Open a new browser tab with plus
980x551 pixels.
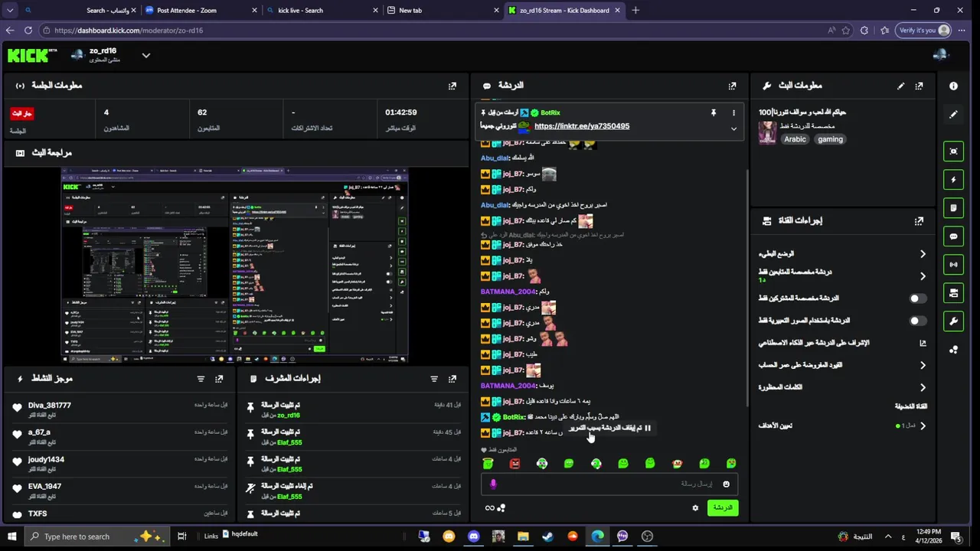click(635, 10)
